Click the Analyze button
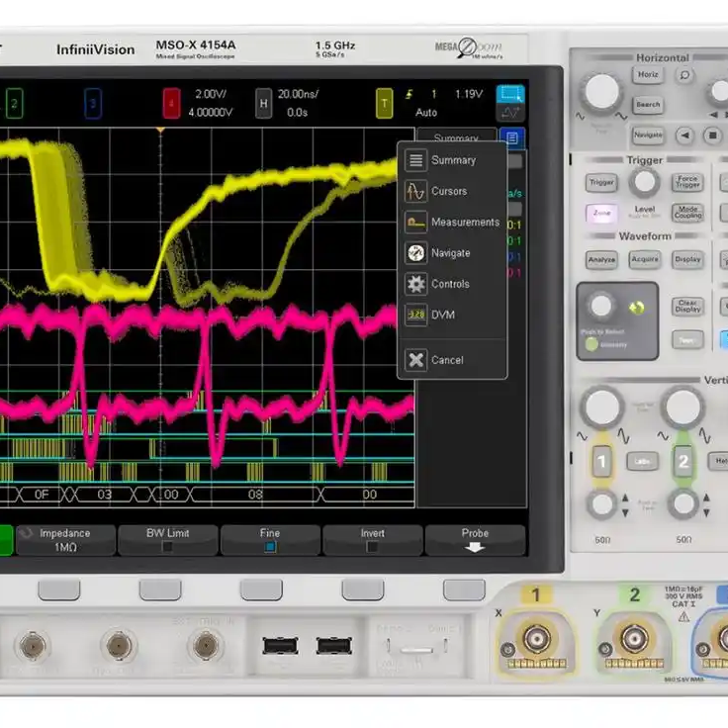The width and height of the screenshot is (728, 728). click(x=601, y=259)
